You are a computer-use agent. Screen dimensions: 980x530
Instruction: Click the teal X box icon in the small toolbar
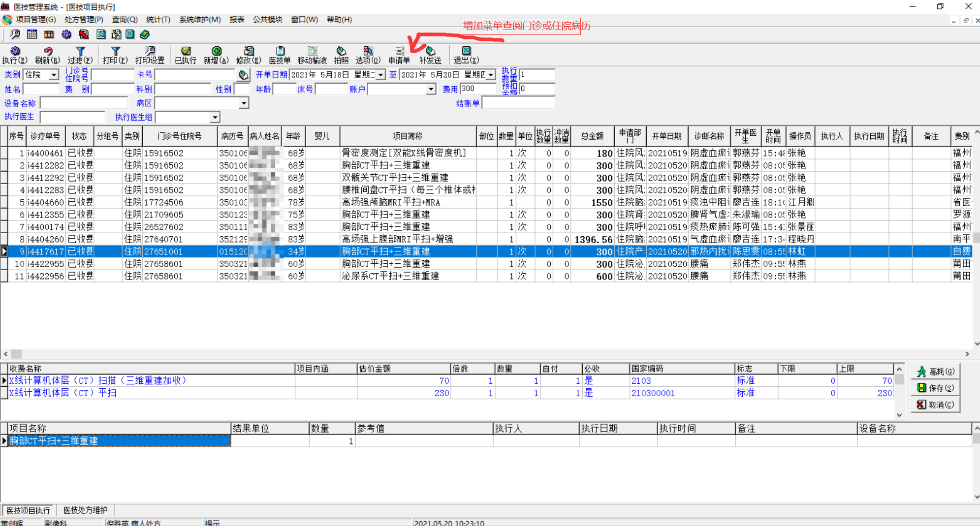[x=130, y=34]
